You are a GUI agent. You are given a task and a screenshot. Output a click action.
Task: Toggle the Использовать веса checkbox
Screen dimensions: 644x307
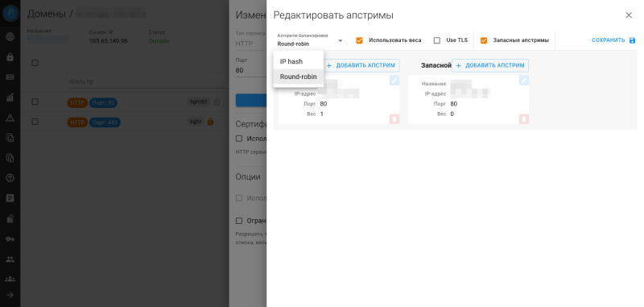[x=359, y=40]
